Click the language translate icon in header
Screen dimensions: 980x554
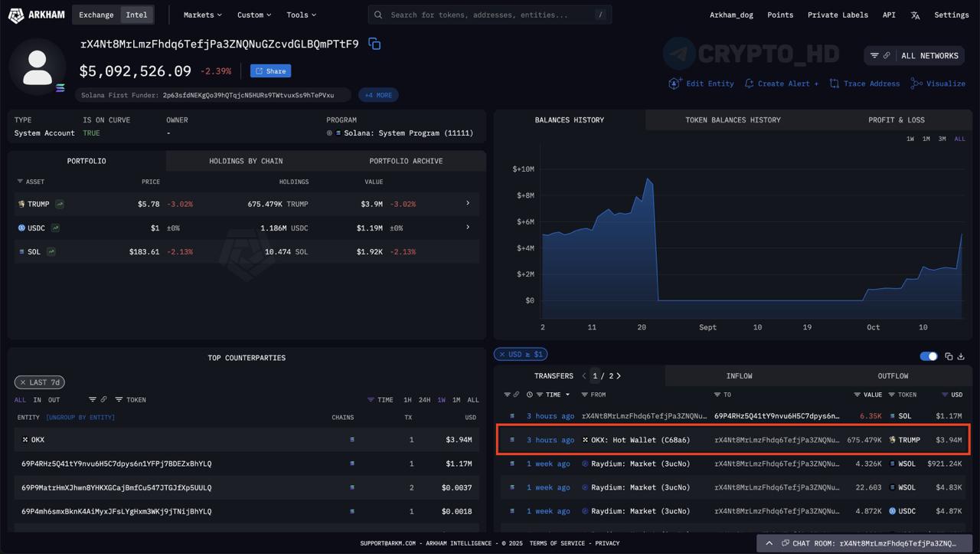(x=915, y=15)
